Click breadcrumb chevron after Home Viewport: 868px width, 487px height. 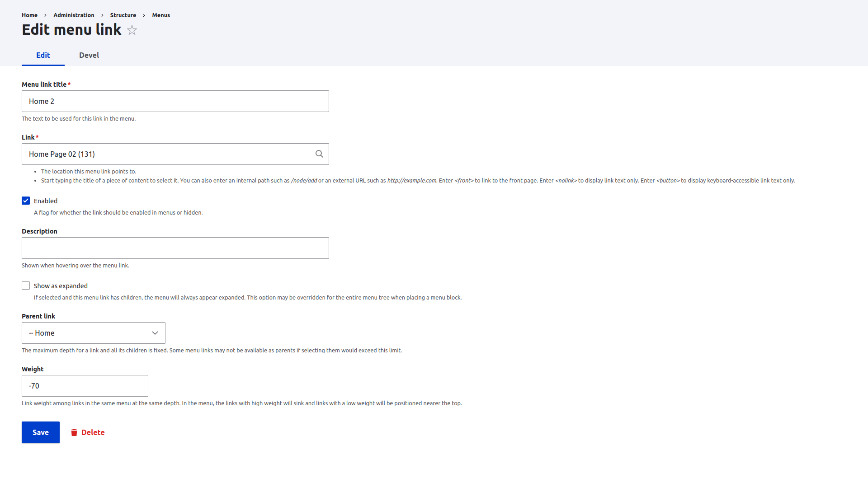(45, 15)
